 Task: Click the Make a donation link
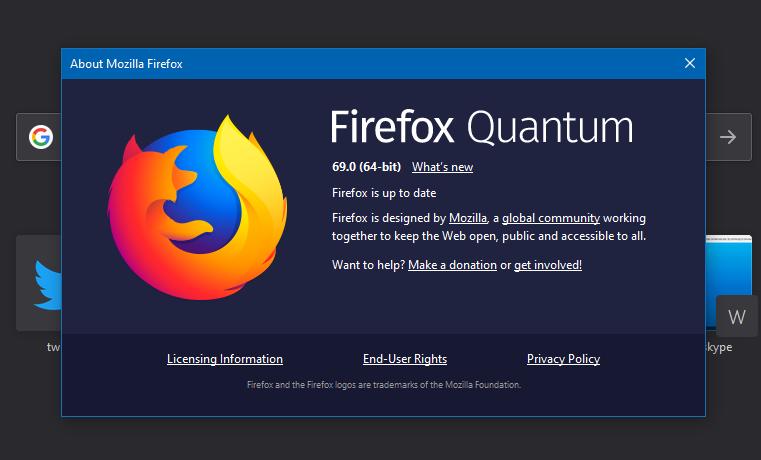452,265
